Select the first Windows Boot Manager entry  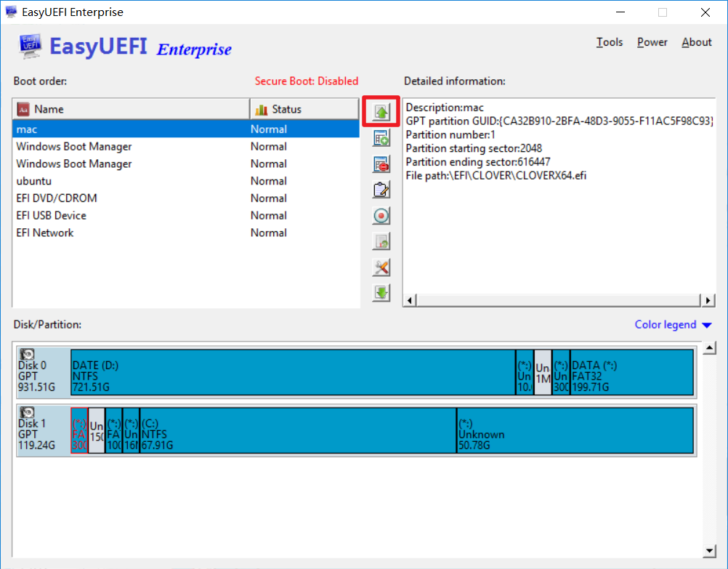[x=186, y=146]
